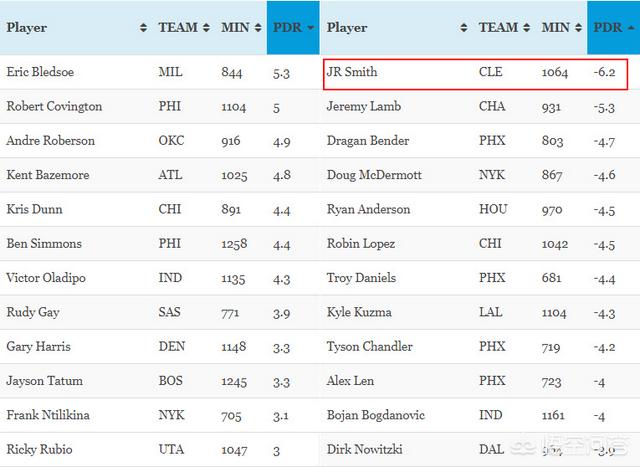The width and height of the screenshot is (640, 467).
Task: Open Eric Bledsoe's player name
Action: 40,72
